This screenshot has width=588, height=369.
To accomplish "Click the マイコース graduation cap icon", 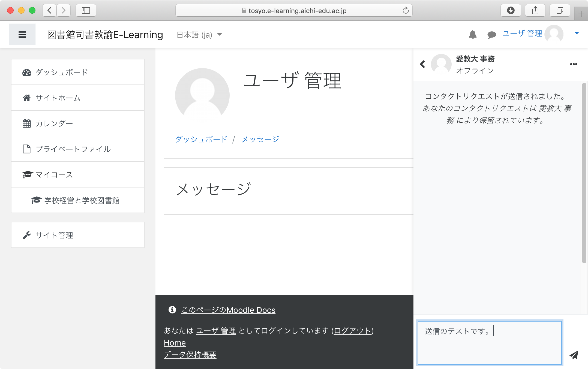I will 28,175.
